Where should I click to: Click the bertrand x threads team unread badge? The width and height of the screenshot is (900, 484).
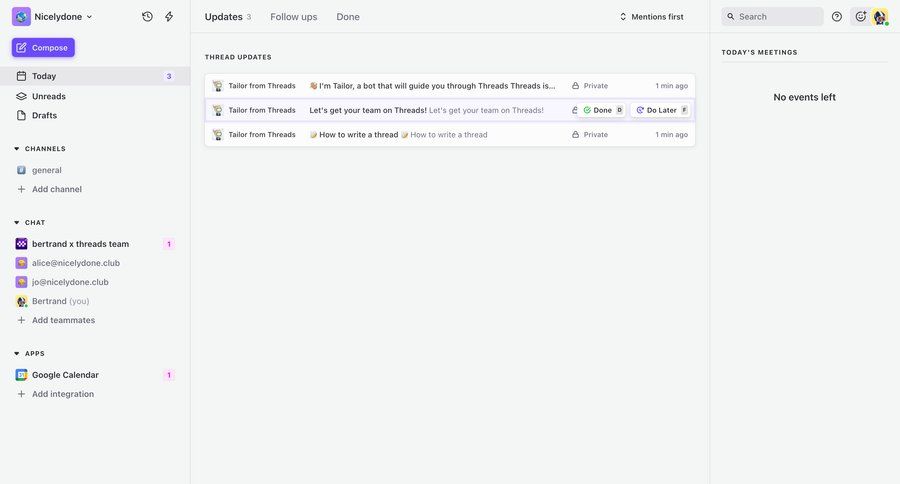pyautogui.click(x=169, y=244)
